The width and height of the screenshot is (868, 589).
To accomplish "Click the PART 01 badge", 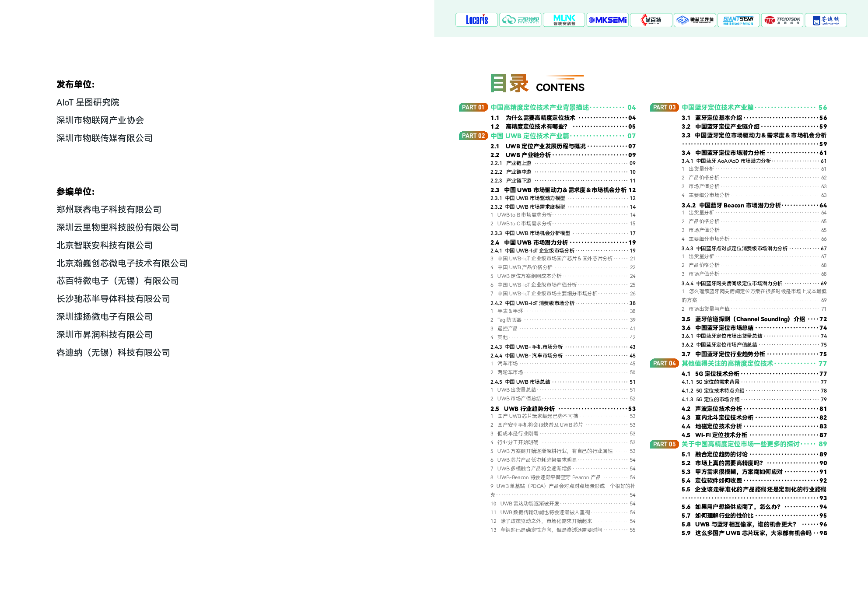I will pos(473,107).
